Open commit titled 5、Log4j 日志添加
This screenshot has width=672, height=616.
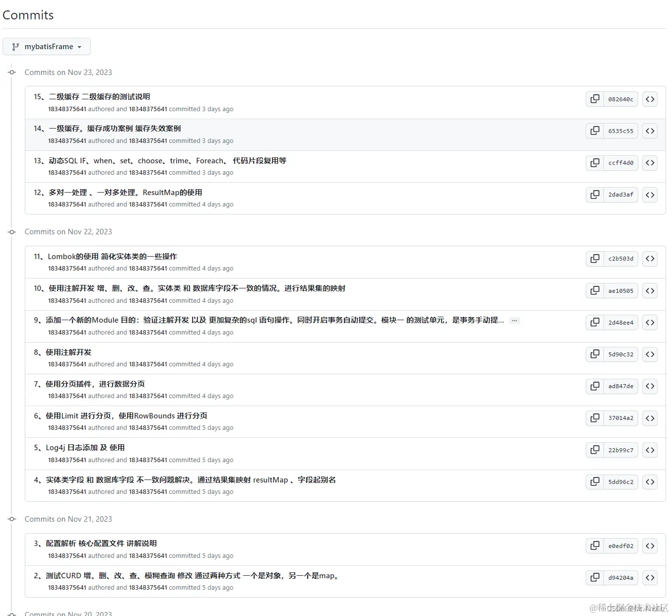(79, 448)
